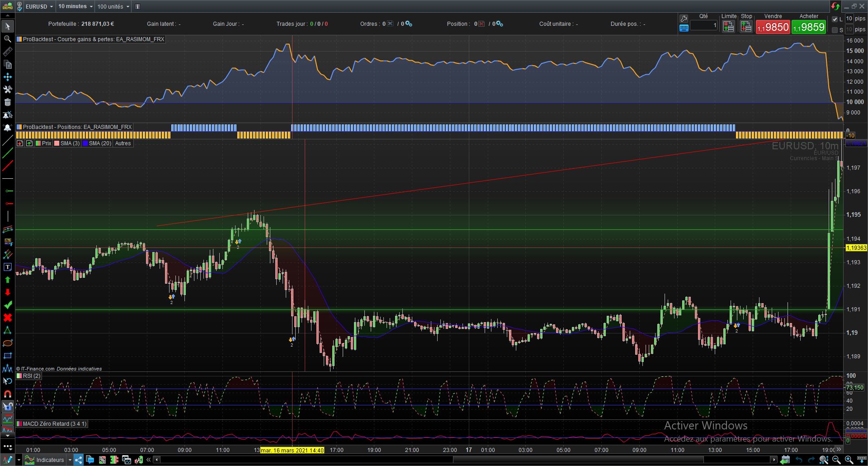Click the blue SMA (20) color swatch

point(85,143)
